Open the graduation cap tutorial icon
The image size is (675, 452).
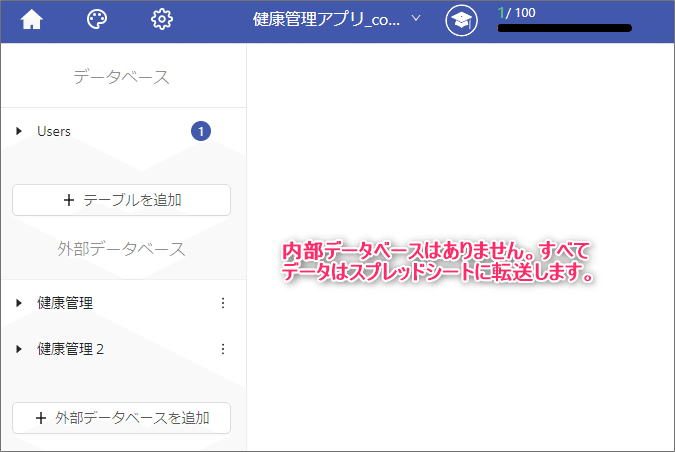coord(461,20)
